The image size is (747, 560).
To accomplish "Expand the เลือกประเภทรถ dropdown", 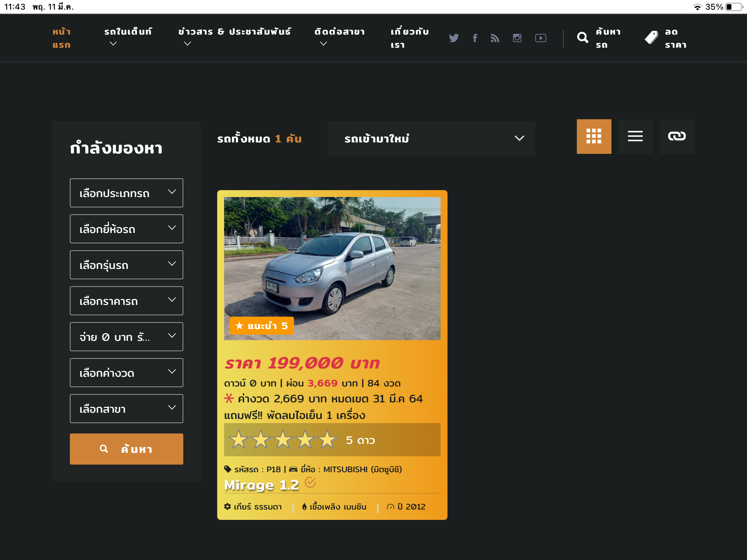I will (126, 193).
